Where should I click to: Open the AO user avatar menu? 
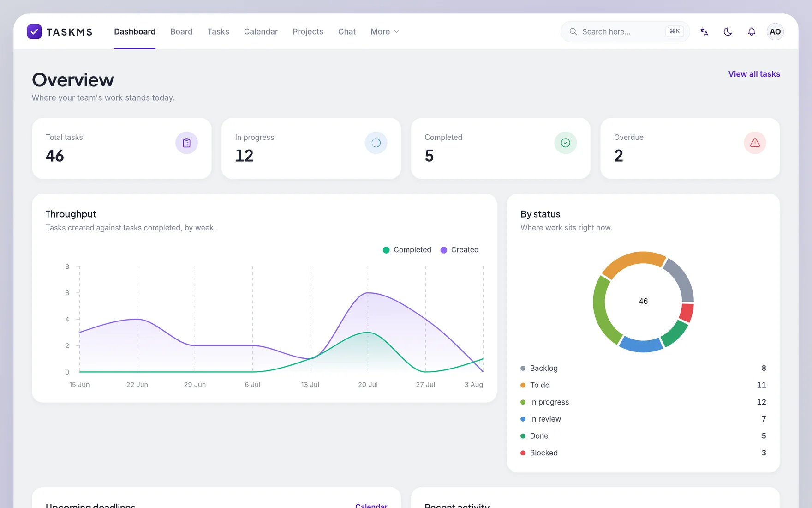pyautogui.click(x=775, y=31)
